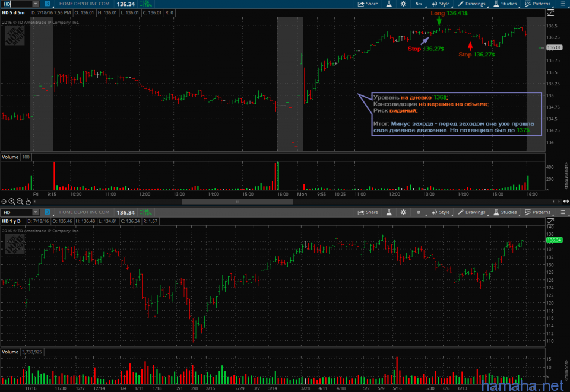Click the 136.01 price bubble on upper axis
This screenshot has height=392, width=570.
tap(554, 47)
